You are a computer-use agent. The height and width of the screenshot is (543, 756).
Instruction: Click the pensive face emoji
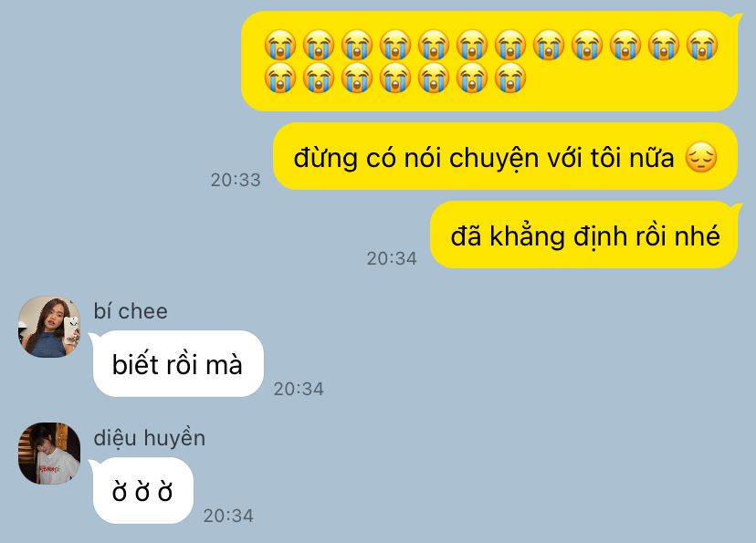pyautogui.click(x=701, y=158)
